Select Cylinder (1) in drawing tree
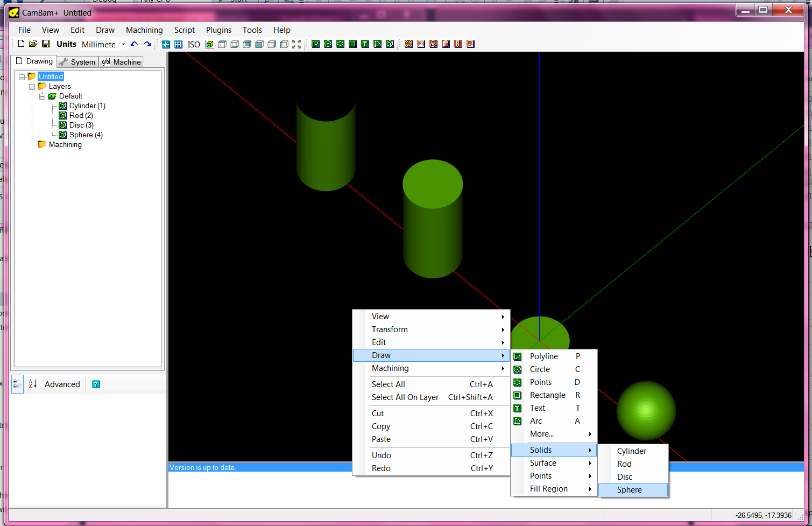The image size is (812, 526). (x=87, y=106)
